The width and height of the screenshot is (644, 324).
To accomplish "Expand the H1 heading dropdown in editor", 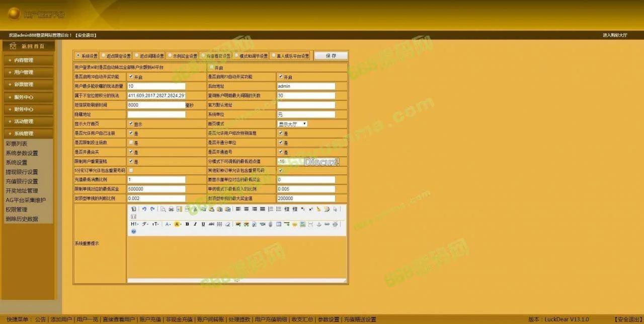I will 134,224.
